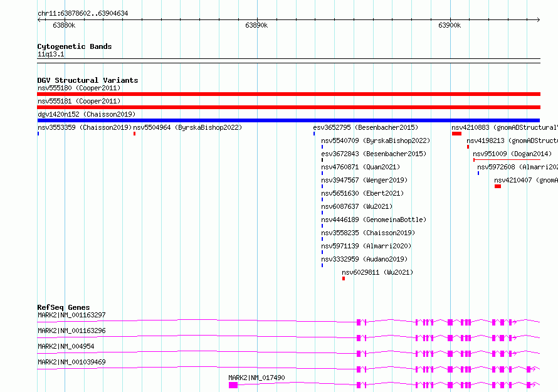The height and width of the screenshot is (392, 558).
Task: Open transcript MARK2|NM_017490 label
Action: pyautogui.click(x=256, y=378)
